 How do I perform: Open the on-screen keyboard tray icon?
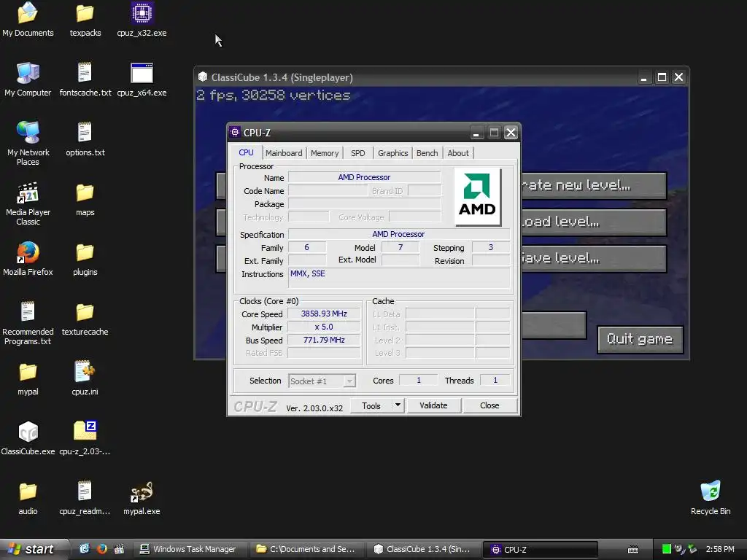coord(632,550)
